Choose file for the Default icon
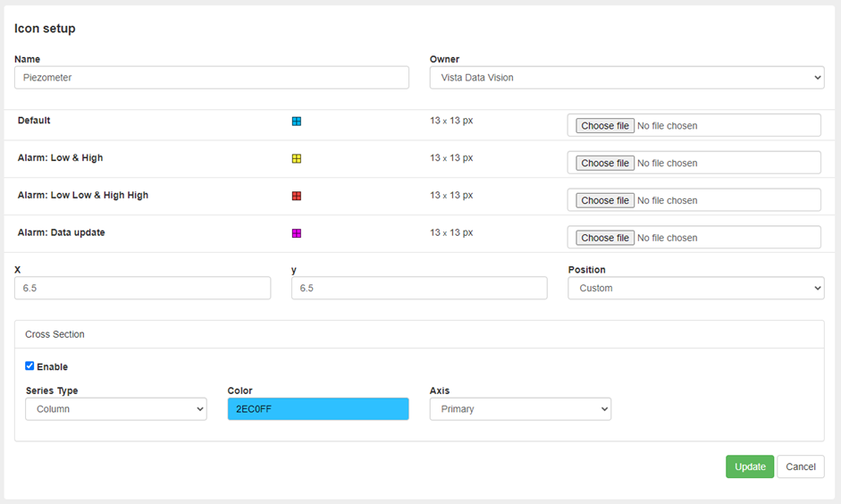The width and height of the screenshot is (841, 504). (x=605, y=125)
